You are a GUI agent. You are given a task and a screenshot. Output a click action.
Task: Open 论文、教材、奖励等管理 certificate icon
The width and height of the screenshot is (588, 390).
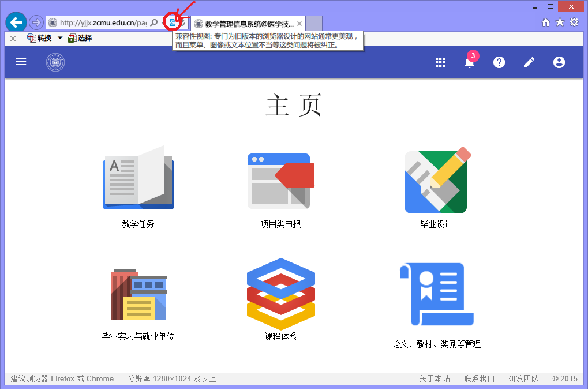(436, 294)
